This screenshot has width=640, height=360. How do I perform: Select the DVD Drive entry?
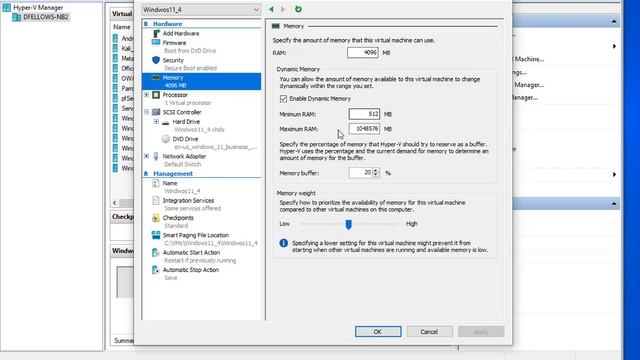point(185,139)
